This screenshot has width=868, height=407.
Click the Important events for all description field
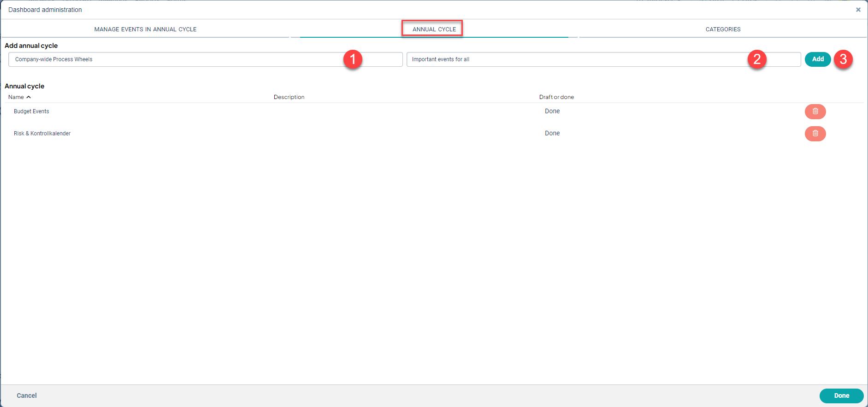pos(572,59)
